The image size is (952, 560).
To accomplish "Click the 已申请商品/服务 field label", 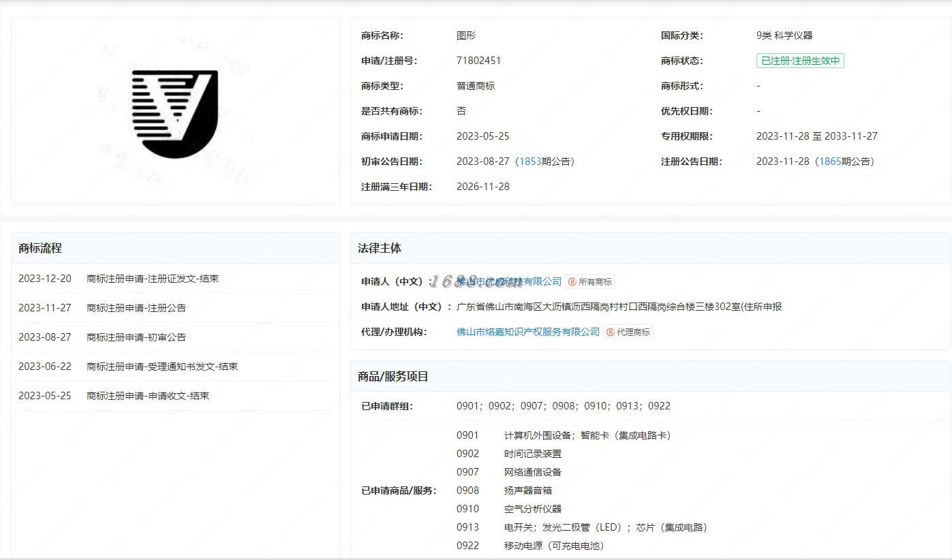I will click(399, 491).
